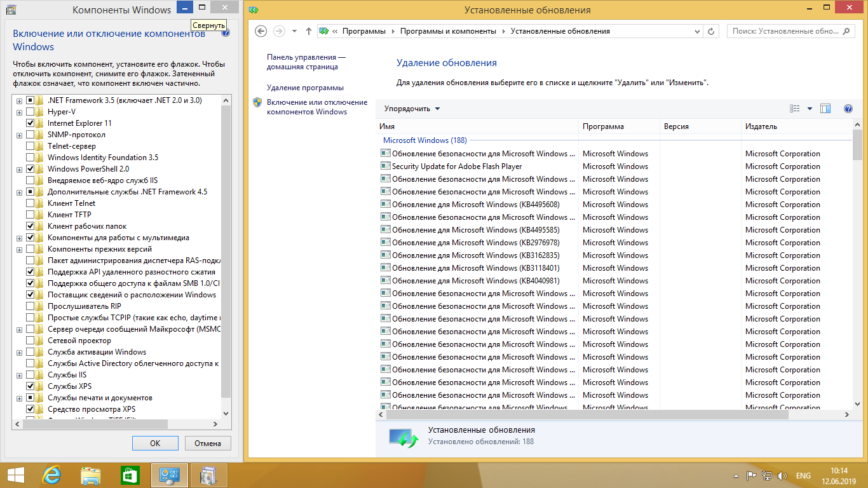The width and height of the screenshot is (868, 488).
Task: Sort by Издатель column header
Action: pyautogui.click(x=796, y=126)
